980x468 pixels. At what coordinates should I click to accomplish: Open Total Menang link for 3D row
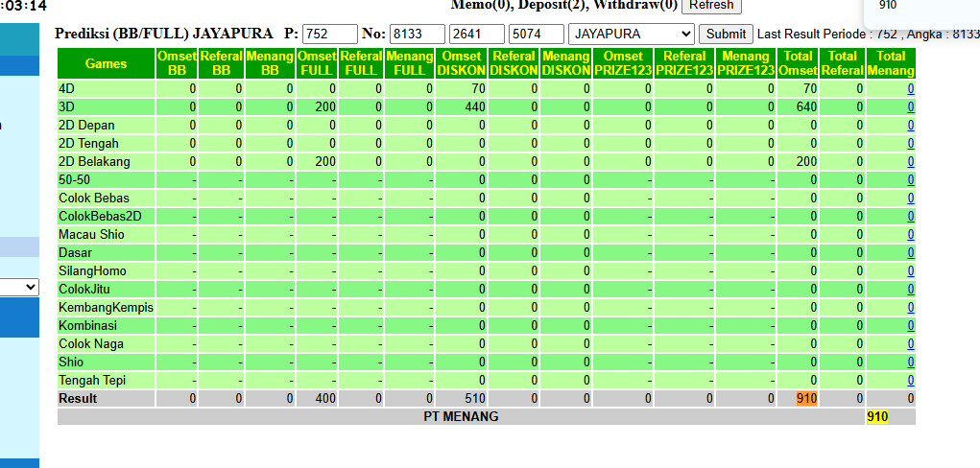tap(911, 106)
